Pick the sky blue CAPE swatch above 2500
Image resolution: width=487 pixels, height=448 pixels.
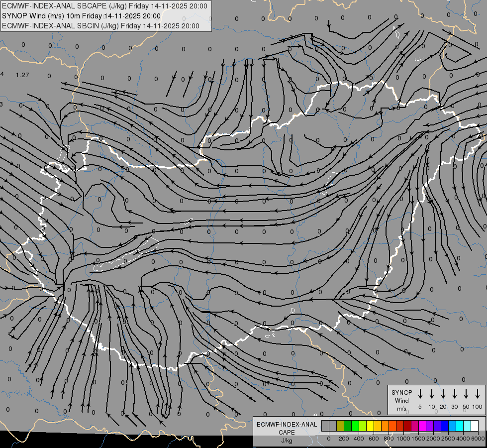coord(452,426)
